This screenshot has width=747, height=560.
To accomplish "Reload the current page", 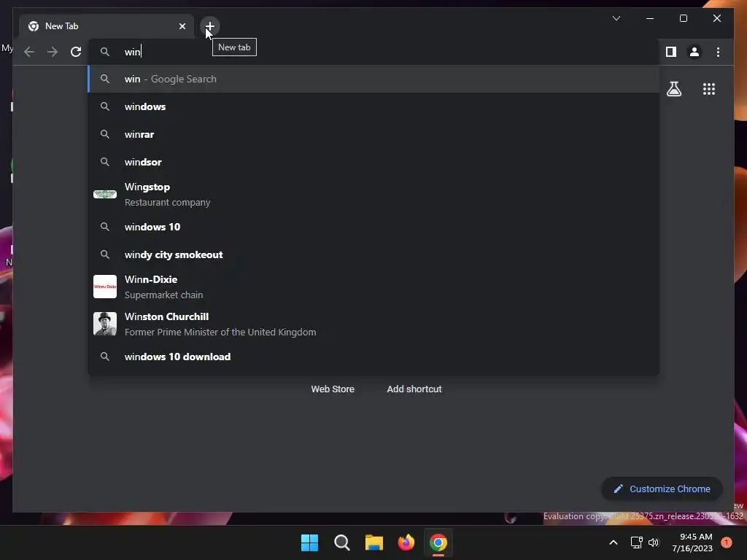I will [76, 52].
